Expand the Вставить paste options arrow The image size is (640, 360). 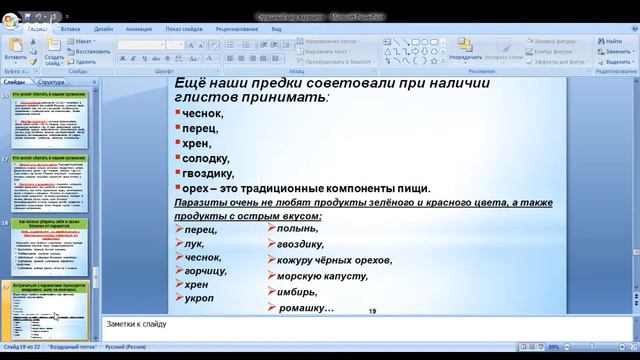click(x=16, y=63)
